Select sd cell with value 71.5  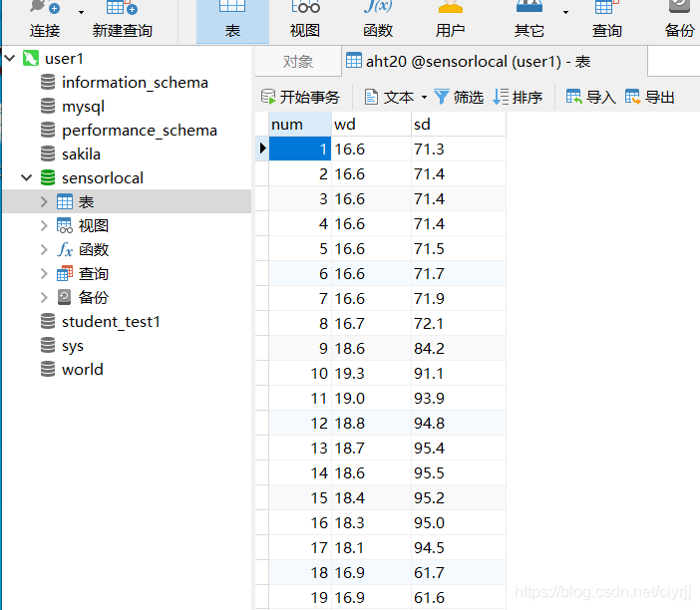pyautogui.click(x=459, y=248)
